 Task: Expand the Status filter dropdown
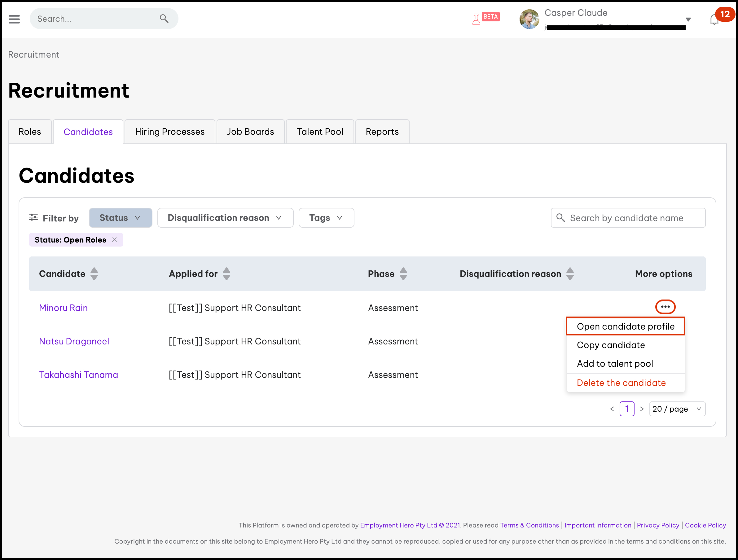pyautogui.click(x=121, y=218)
